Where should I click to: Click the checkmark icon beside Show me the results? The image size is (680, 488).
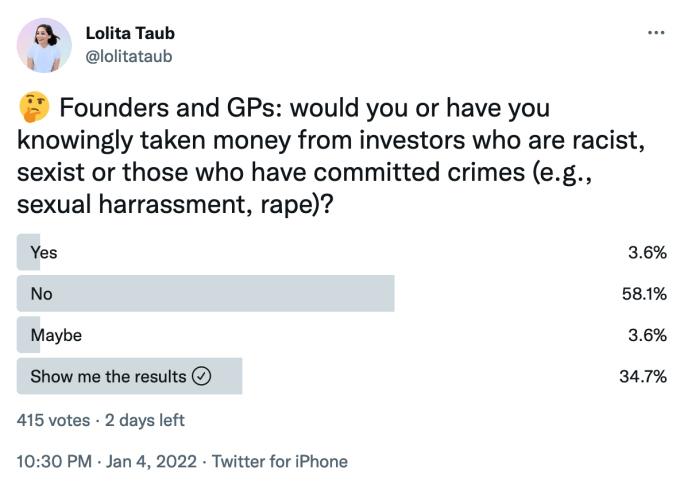point(201,377)
